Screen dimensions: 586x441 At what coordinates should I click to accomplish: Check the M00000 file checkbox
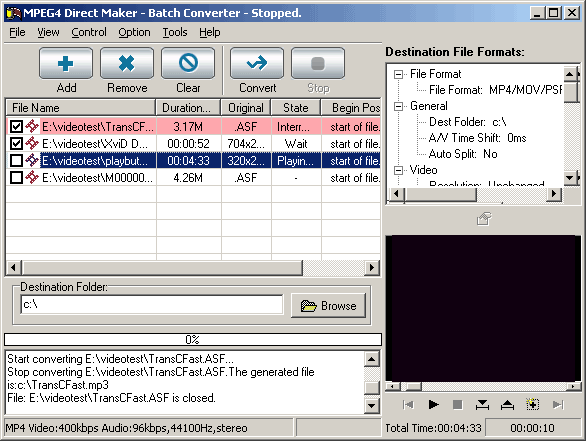16,178
